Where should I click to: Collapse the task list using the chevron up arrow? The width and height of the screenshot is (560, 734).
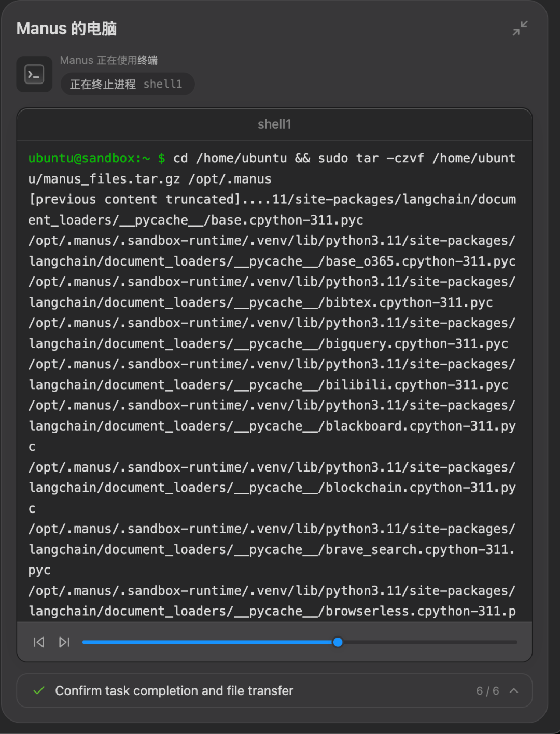pos(514,691)
